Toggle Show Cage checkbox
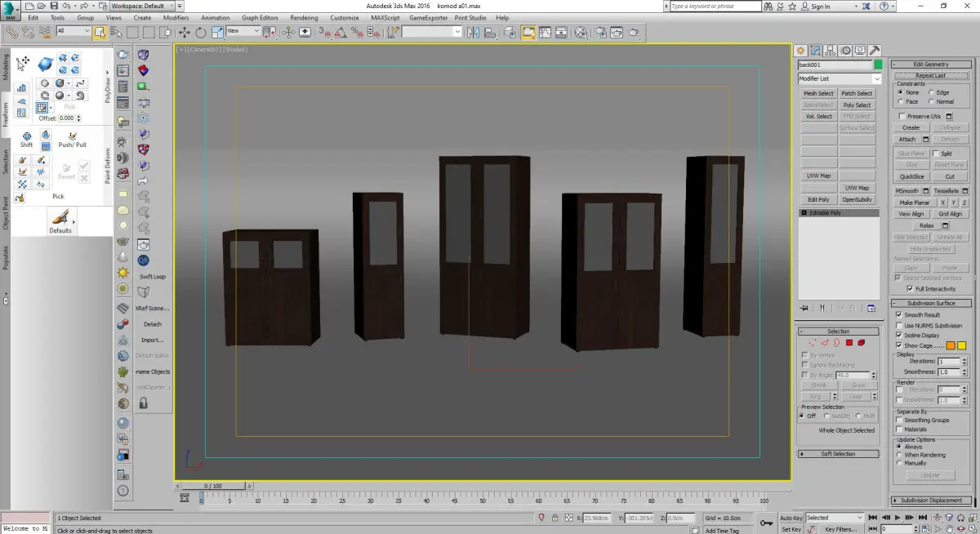This screenshot has height=534, width=980. tap(899, 345)
